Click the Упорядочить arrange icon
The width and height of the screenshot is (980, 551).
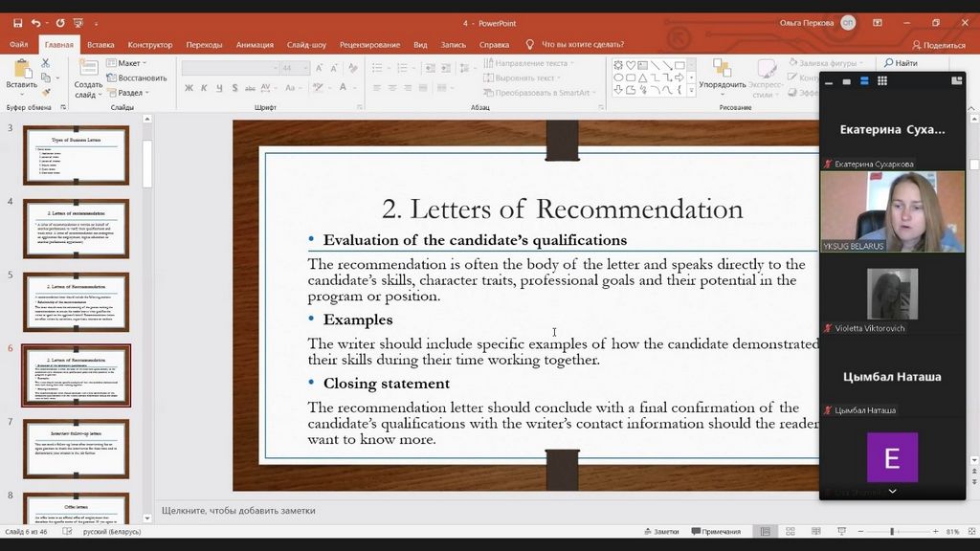coord(722,70)
